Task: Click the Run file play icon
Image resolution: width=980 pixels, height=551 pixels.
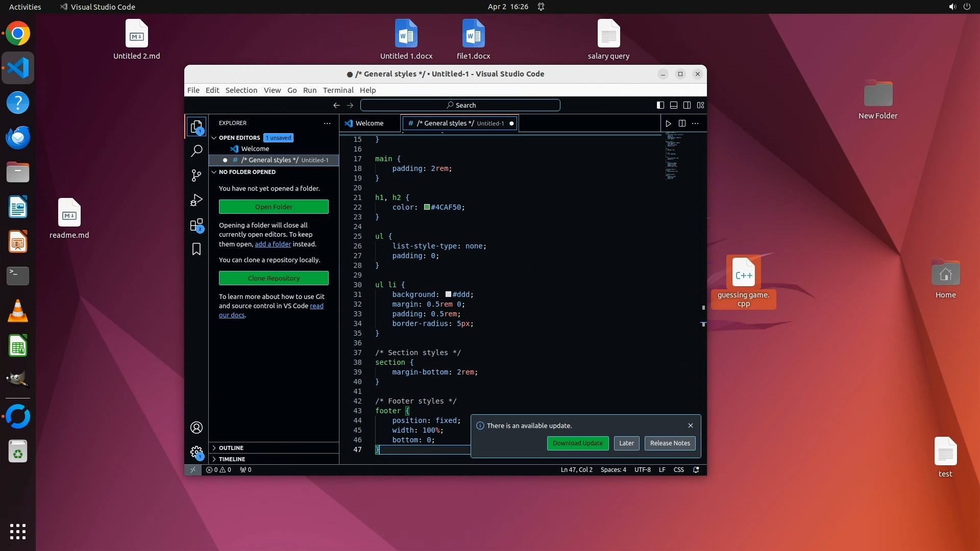Action: (668, 123)
